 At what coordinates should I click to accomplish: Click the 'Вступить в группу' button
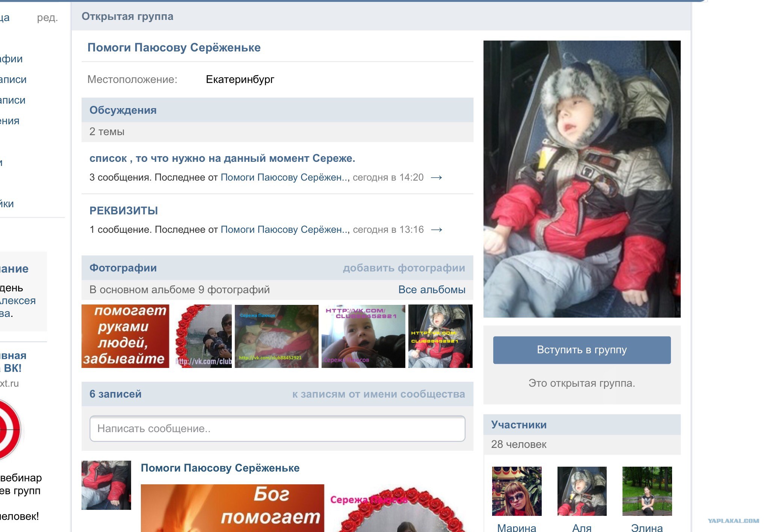click(x=582, y=350)
